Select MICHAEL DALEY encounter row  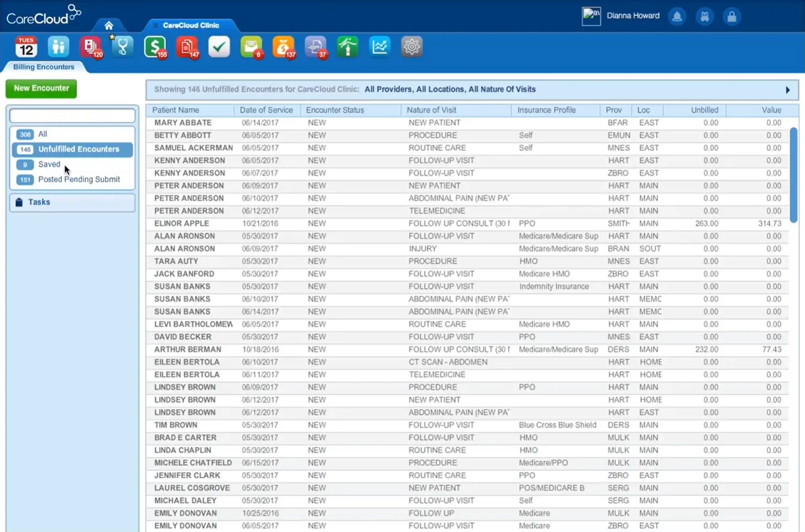click(x=468, y=501)
